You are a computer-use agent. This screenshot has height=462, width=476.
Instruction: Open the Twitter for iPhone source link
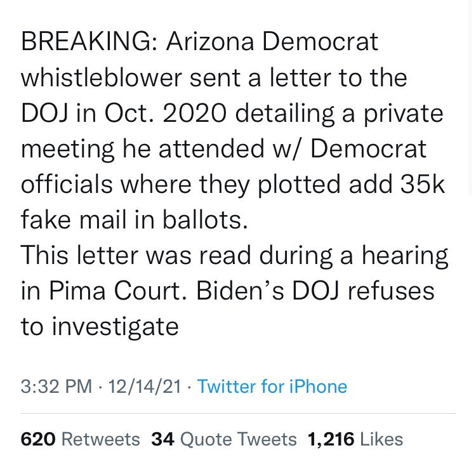(272, 386)
